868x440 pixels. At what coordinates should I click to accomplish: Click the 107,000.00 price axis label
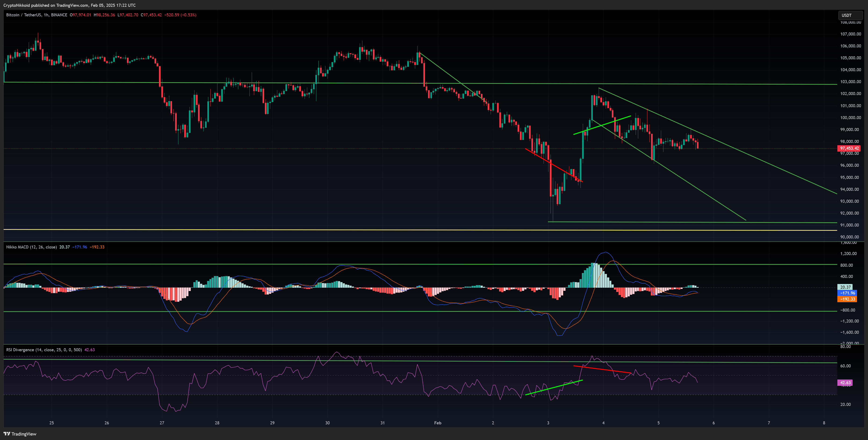(x=850, y=34)
